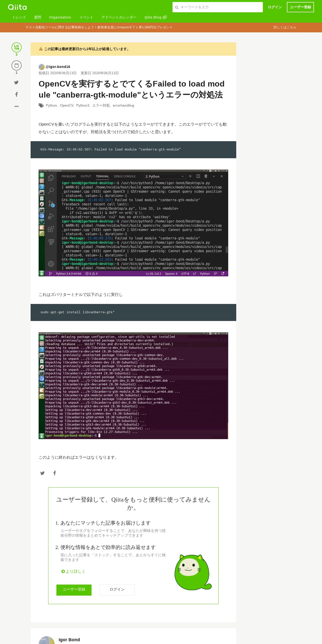Click the ログイン link in the header
The width and height of the screenshot is (322, 644).
point(275,7)
